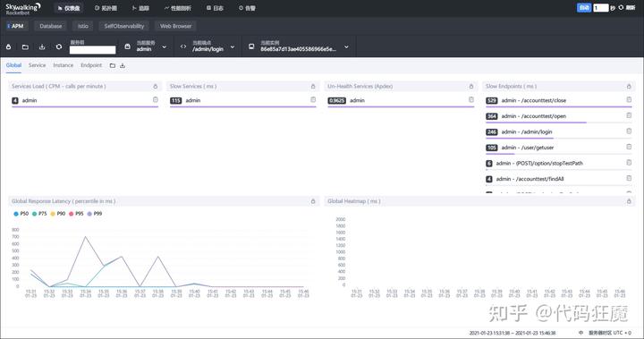Click the lock icon in dashboard toolbar

8,47
